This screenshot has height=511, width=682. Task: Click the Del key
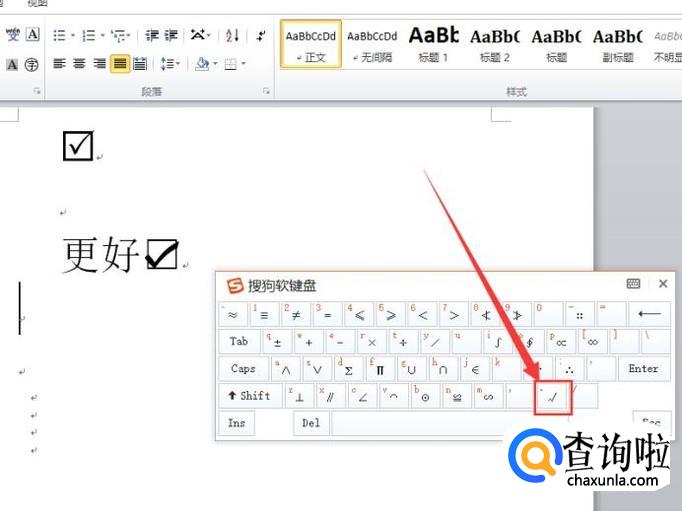tap(311, 423)
